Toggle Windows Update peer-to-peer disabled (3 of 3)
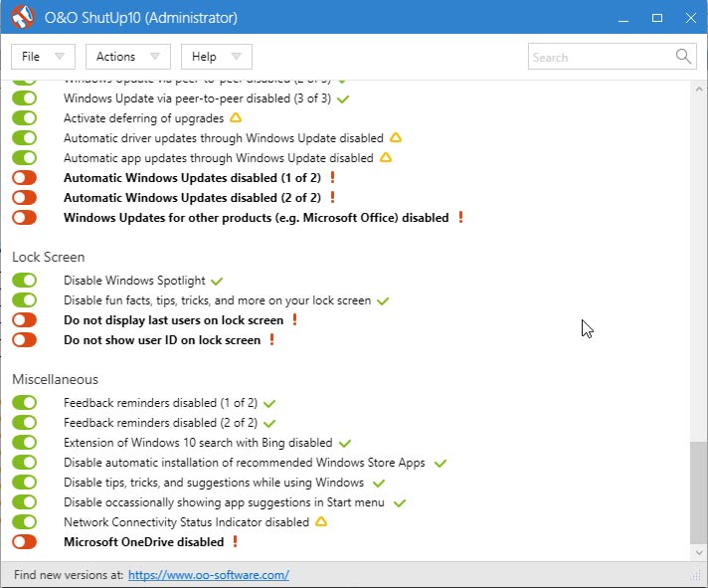The image size is (708, 588). [x=25, y=98]
